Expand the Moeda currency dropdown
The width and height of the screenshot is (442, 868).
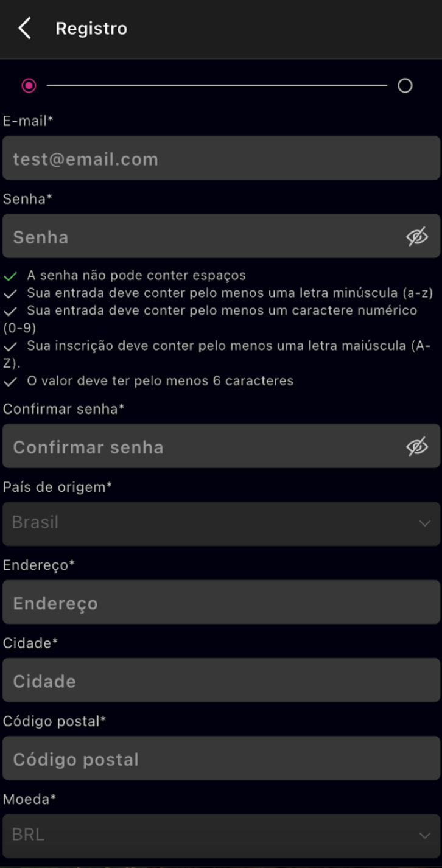[x=220, y=835]
